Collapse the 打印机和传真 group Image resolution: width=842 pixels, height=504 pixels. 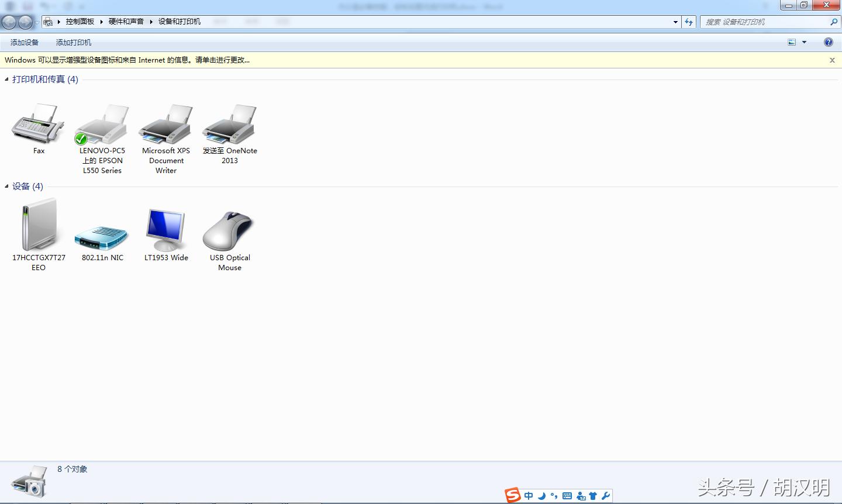pos(6,79)
